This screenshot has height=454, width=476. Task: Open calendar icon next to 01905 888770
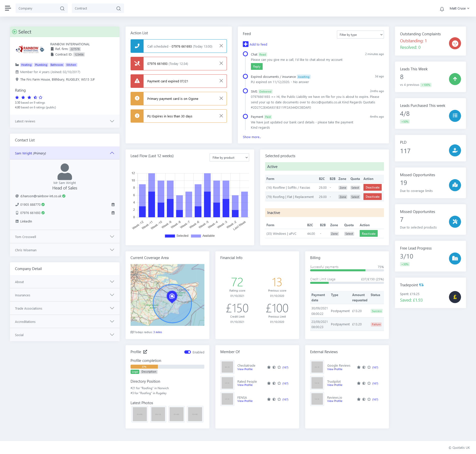pyautogui.click(x=113, y=204)
